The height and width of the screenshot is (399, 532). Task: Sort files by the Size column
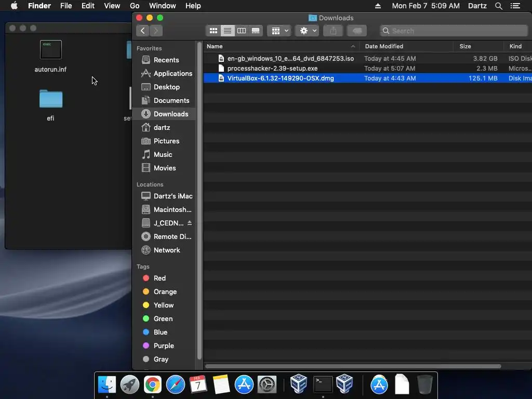click(478, 46)
